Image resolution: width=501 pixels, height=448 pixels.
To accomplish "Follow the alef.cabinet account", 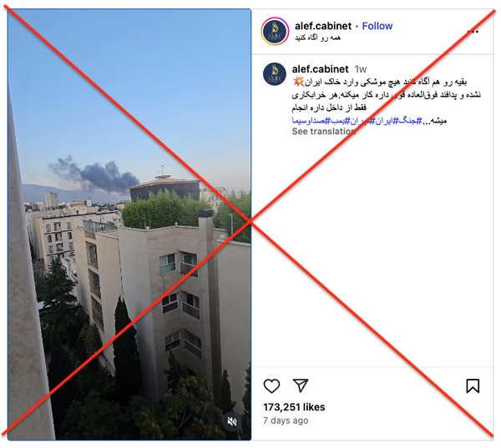I will pyautogui.click(x=377, y=26).
